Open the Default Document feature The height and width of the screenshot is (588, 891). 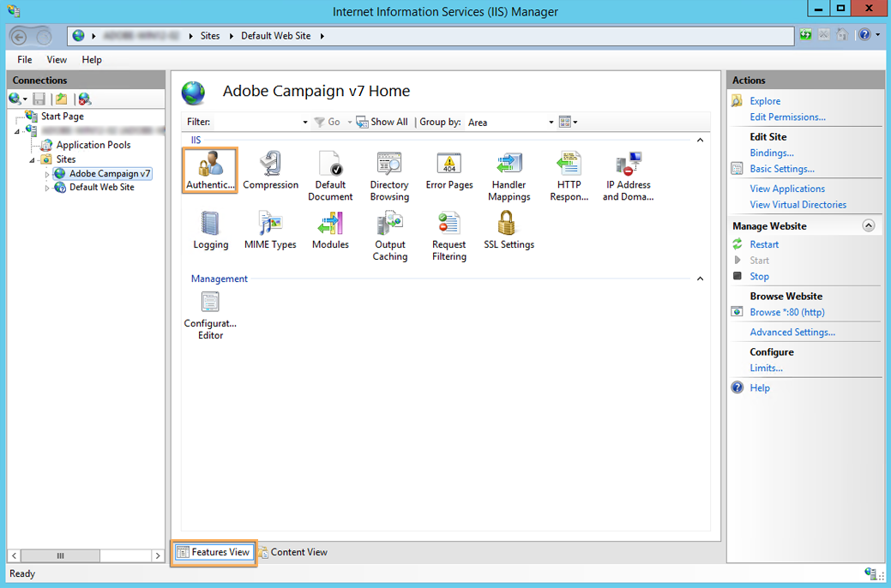click(330, 176)
